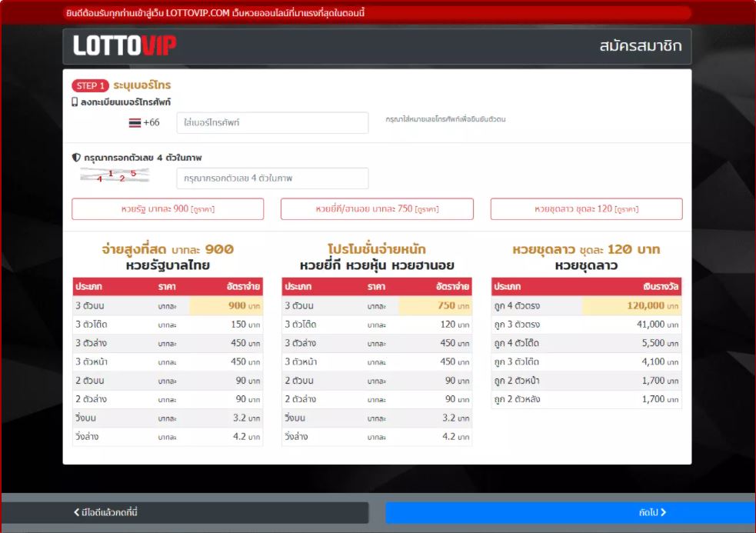
Task: Click 2 ตัวล่าง in the โปรโมชั่นจ่ายหนัก table
Action: [301, 399]
